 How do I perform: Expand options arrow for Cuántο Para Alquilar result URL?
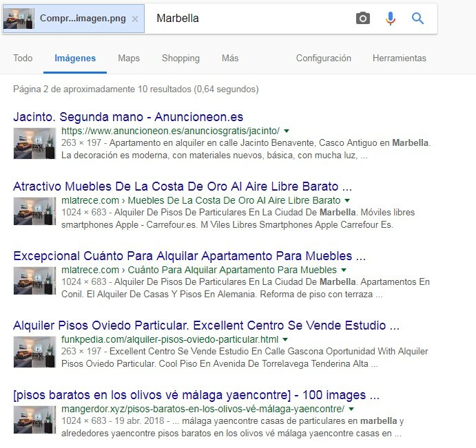343,270
